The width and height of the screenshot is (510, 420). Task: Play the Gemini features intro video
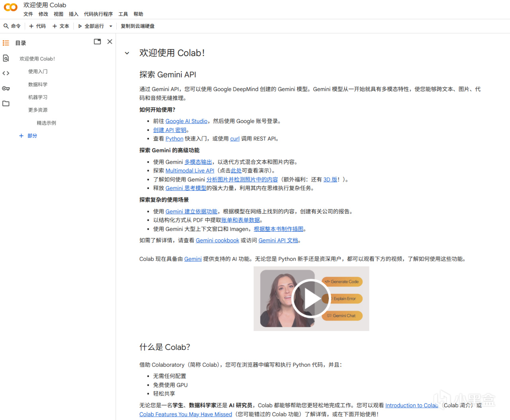pos(311,299)
